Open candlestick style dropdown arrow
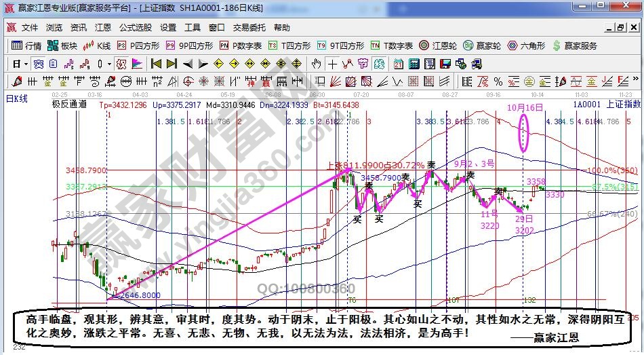The width and height of the screenshot is (644, 355). pos(109,64)
